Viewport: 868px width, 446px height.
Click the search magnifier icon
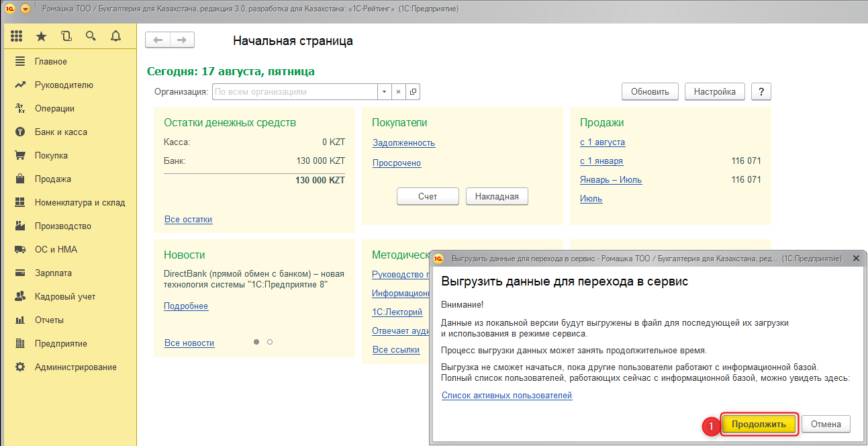[91, 36]
